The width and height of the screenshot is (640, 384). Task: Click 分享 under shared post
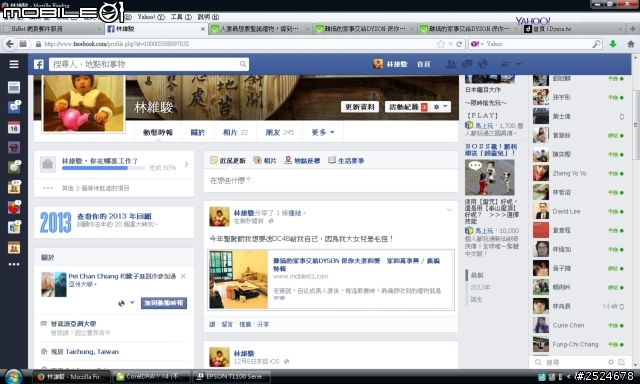click(263, 324)
